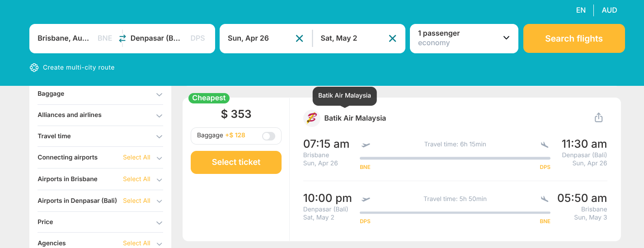
Task: Clear the Sun, Apr 26 departure date
Action: (x=299, y=38)
